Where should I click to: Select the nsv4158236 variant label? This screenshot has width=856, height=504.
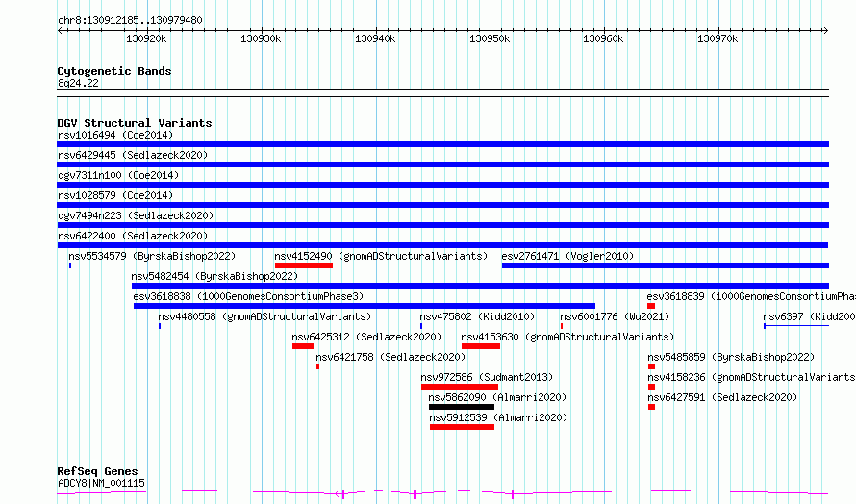point(752,377)
